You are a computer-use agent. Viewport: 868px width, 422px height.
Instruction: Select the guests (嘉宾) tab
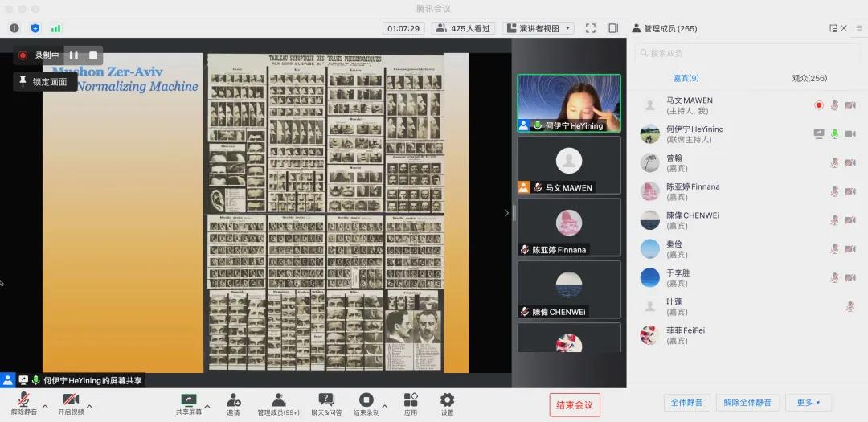(x=686, y=78)
